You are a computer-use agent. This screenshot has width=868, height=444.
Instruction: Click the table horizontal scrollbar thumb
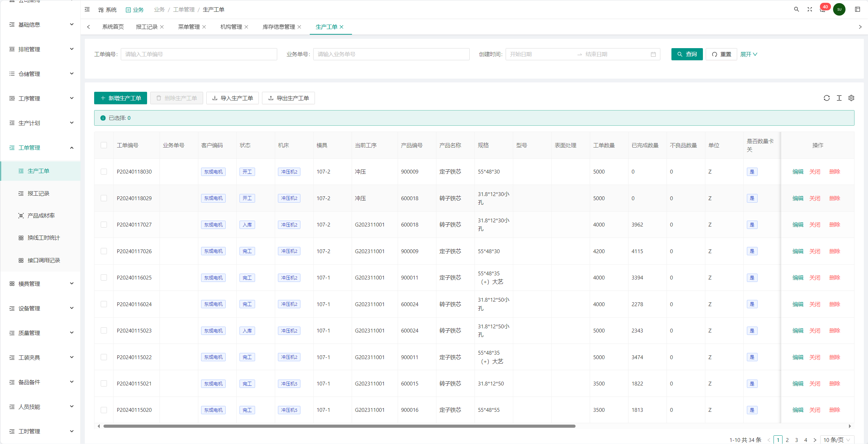coord(339,426)
